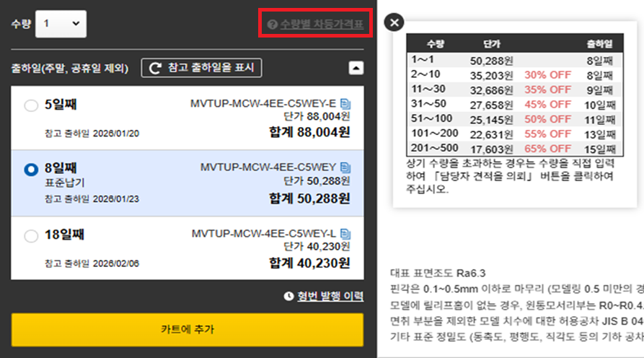This screenshot has height=358, width=644.
Task: Close the quantity price table popup
Action: [394, 22]
